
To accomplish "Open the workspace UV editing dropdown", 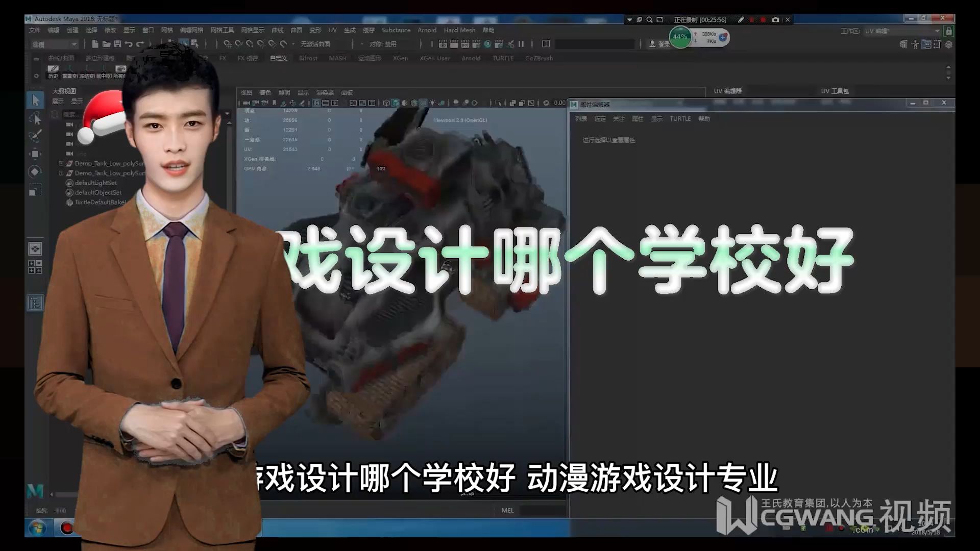I will coord(902,31).
